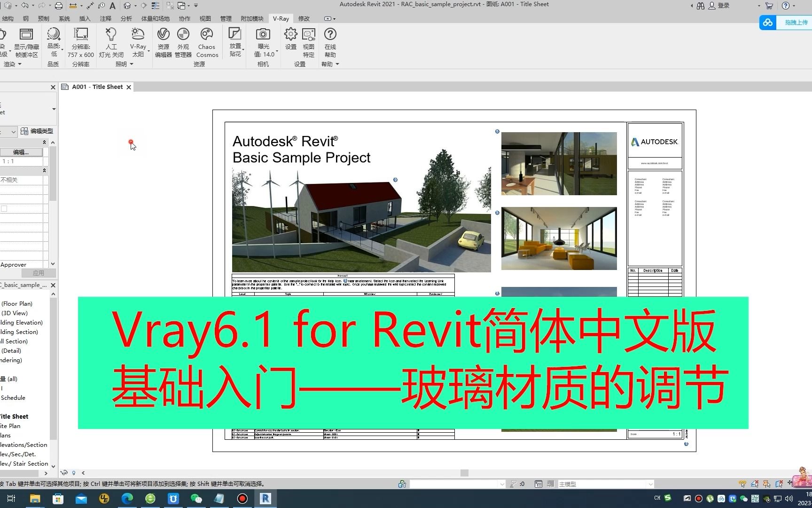The height and width of the screenshot is (508, 812).
Task: Open the 注释 (Annotate) ribbon tab
Action: [x=106, y=18]
